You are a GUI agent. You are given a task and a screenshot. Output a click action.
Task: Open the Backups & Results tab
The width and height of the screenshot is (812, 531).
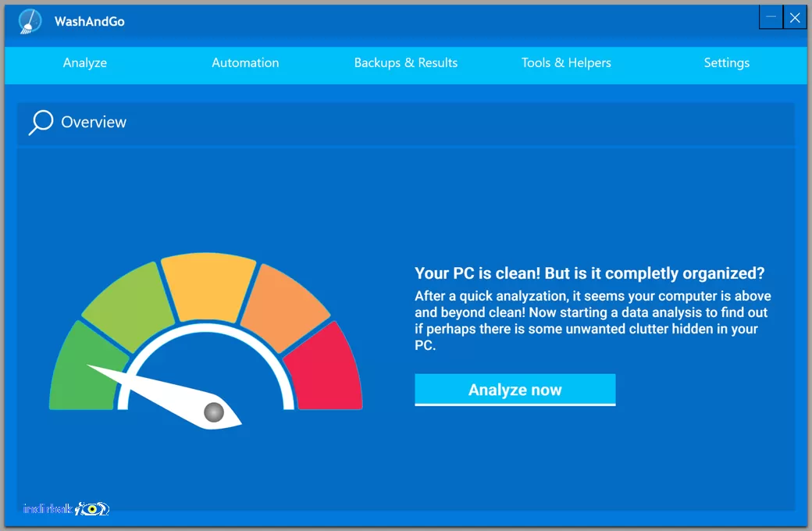coord(406,62)
